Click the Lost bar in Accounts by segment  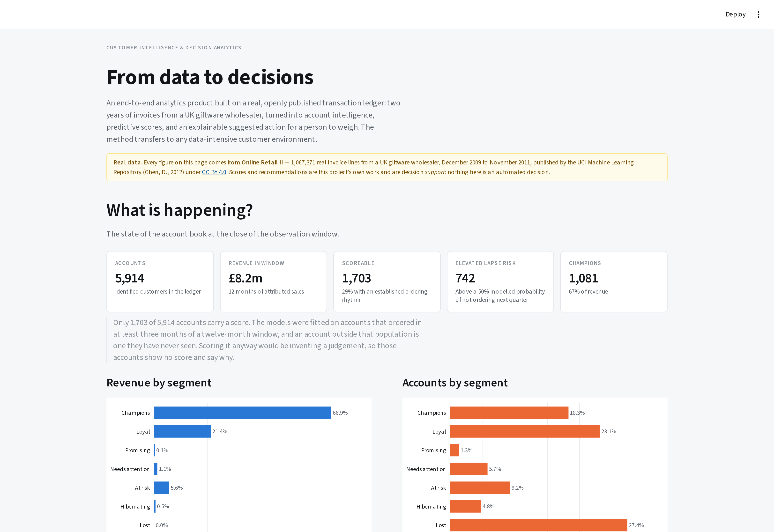coord(539,525)
